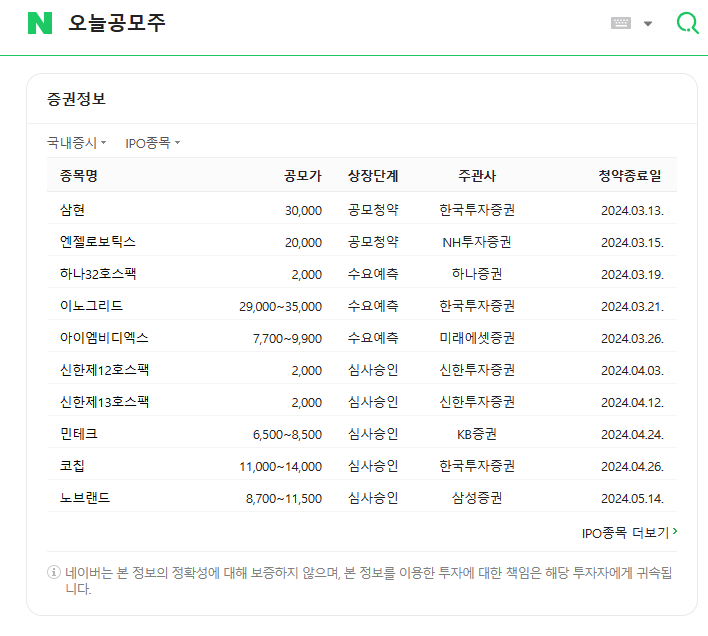The height and width of the screenshot is (636, 708).
Task: Click the 공모가 column header
Action: [303, 176]
